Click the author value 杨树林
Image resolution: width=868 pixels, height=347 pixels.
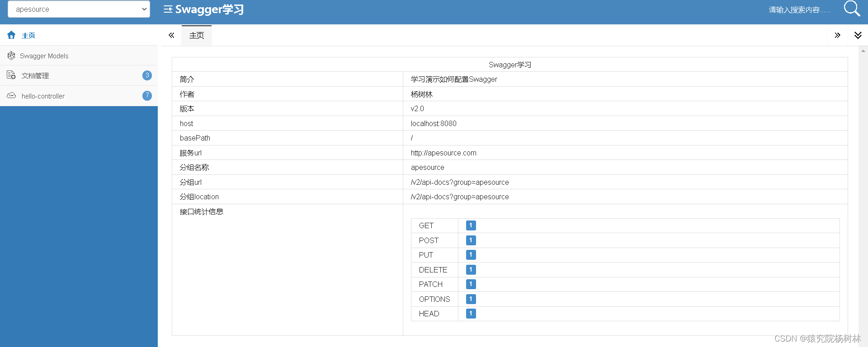[422, 94]
